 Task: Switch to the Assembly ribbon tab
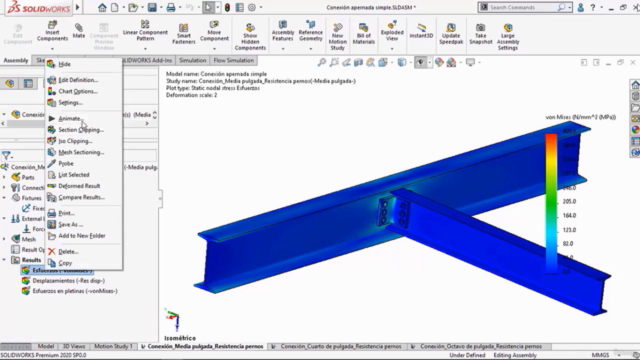pyautogui.click(x=16, y=60)
